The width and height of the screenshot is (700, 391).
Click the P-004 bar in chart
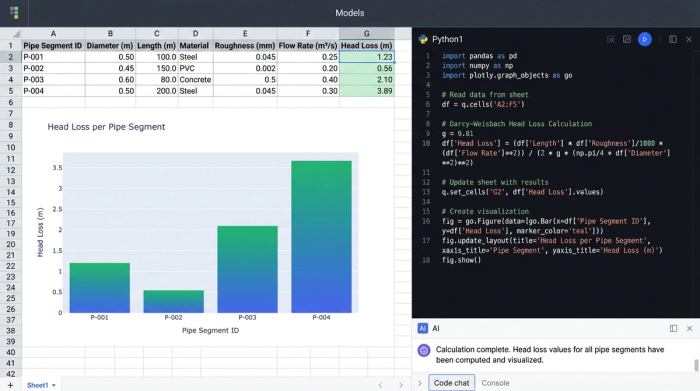[x=321, y=237]
